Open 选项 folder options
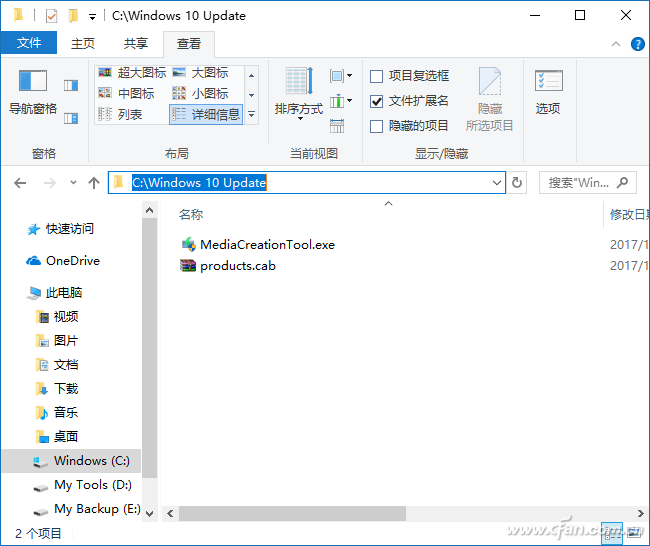 click(x=548, y=92)
